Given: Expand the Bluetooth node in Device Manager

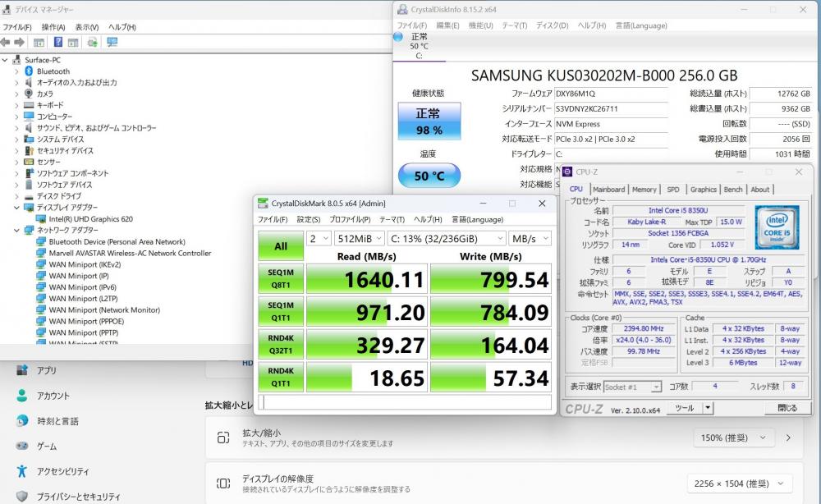Looking at the screenshot, I should point(16,71).
